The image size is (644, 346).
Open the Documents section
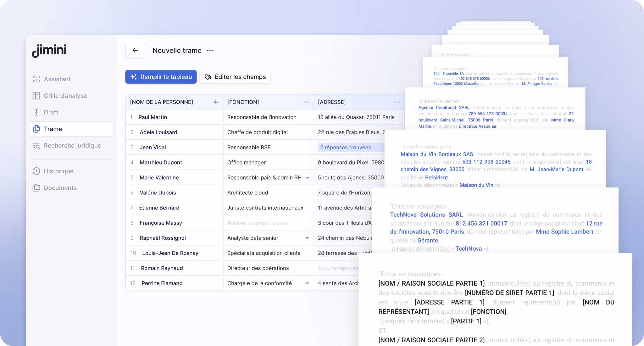(60, 188)
